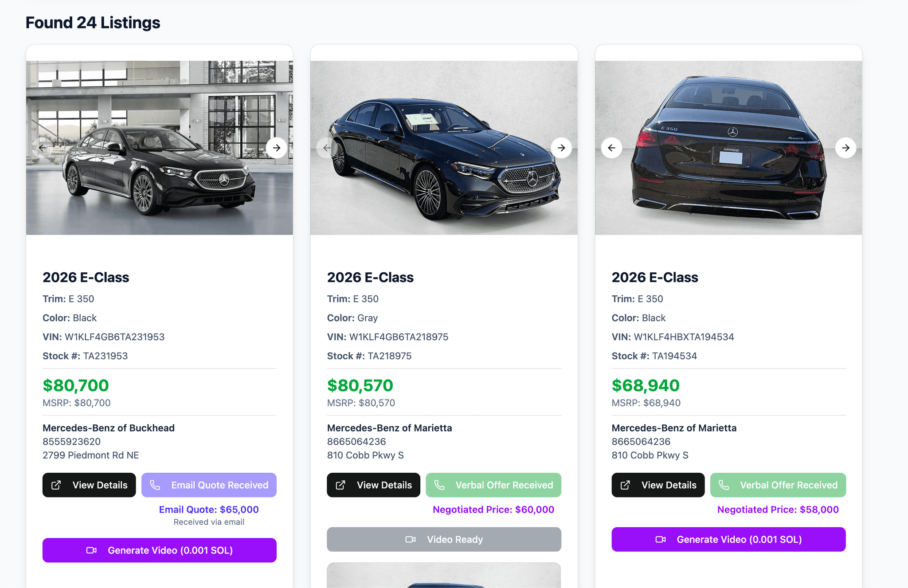Generate video for the $68,940 listing

(x=728, y=540)
